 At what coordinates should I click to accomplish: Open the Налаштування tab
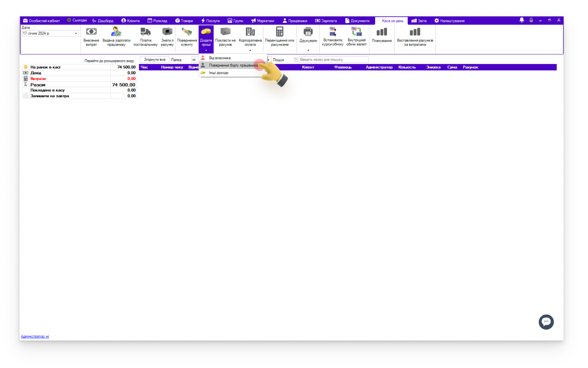(x=449, y=21)
